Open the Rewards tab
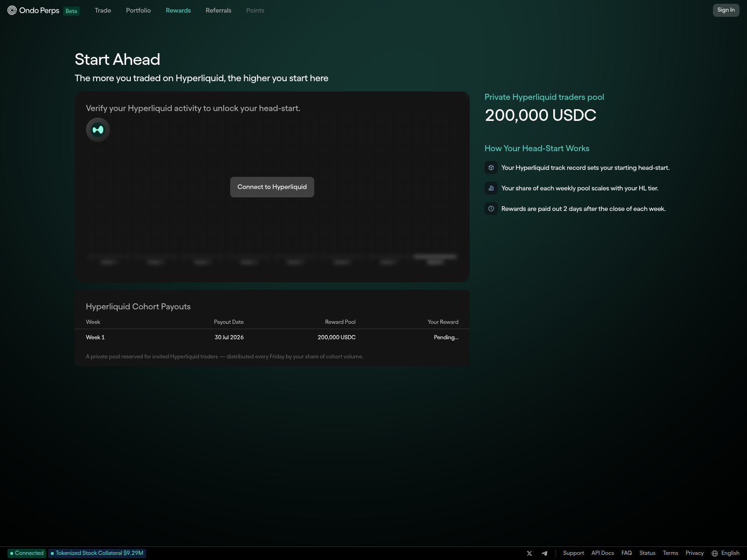The width and height of the screenshot is (747, 560). click(x=178, y=10)
